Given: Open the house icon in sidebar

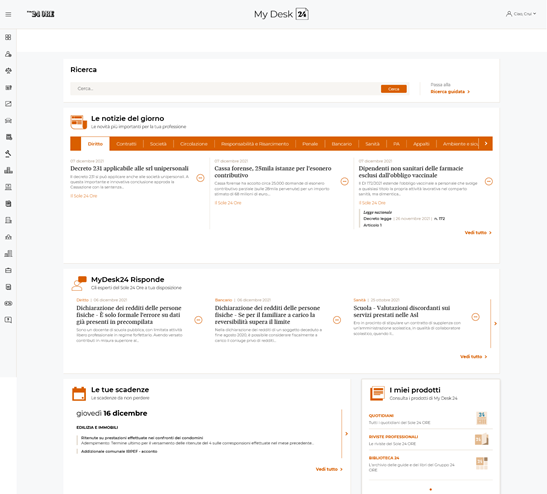Looking at the screenshot, I should click(x=8, y=237).
